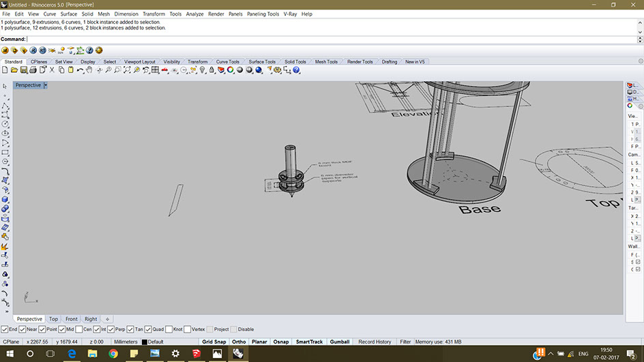This screenshot has height=362, width=644.
Task: Click the light bulb Hide objects icon
Action: tap(203, 70)
